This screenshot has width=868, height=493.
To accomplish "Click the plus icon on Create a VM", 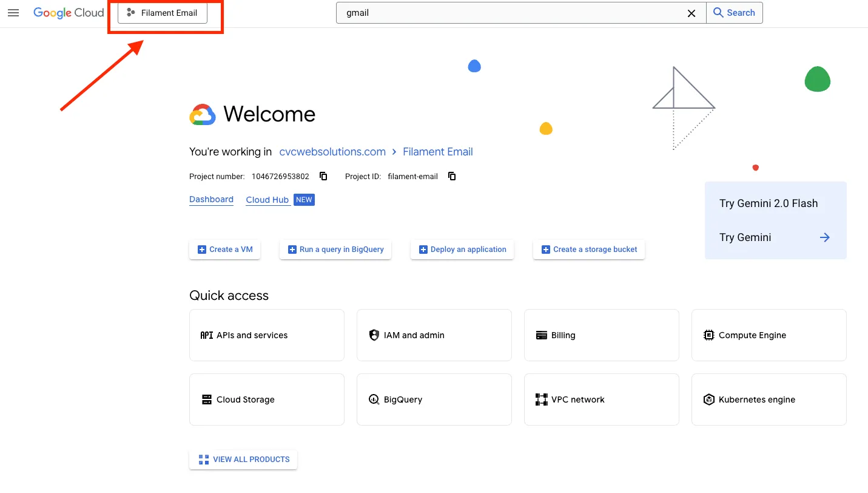I will [x=202, y=250].
